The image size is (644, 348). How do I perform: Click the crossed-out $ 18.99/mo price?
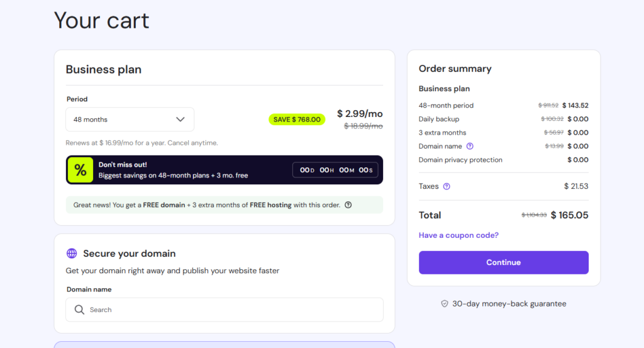[x=364, y=126]
